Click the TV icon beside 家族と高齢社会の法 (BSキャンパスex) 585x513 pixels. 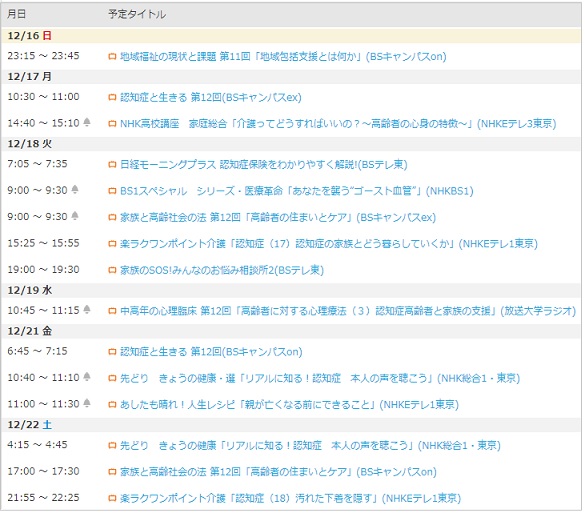[112, 218]
